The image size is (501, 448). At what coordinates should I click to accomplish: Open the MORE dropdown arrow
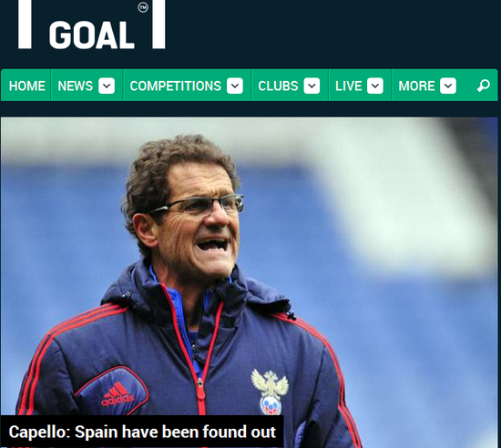(448, 86)
